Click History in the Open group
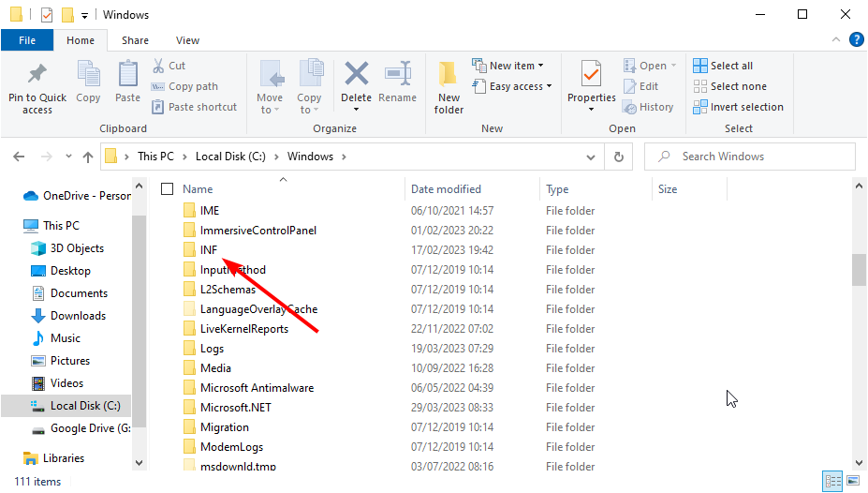The width and height of the screenshot is (868, 493). click(648, 107)
